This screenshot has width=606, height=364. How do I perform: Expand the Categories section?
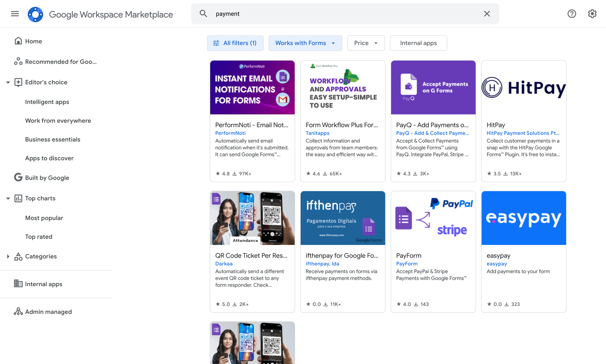[8, 257]
